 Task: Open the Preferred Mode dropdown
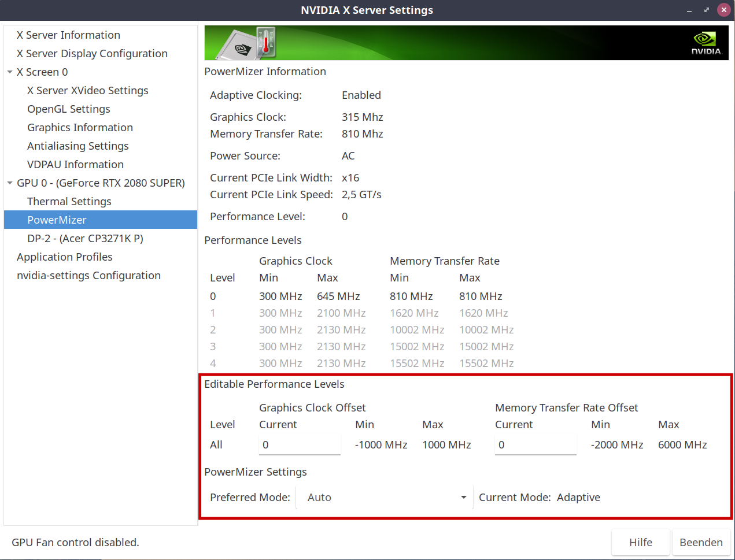(384, 498)
